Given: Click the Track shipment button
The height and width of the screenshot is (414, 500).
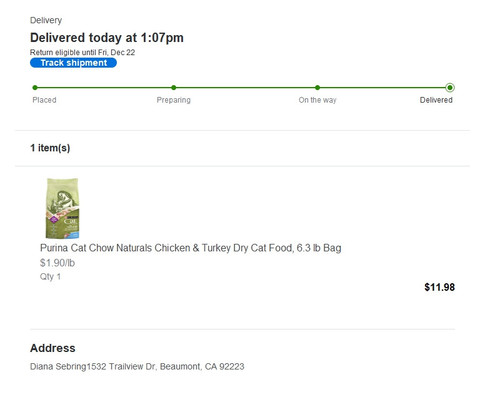Looking at the screenshot, I should tap(73, 63).
